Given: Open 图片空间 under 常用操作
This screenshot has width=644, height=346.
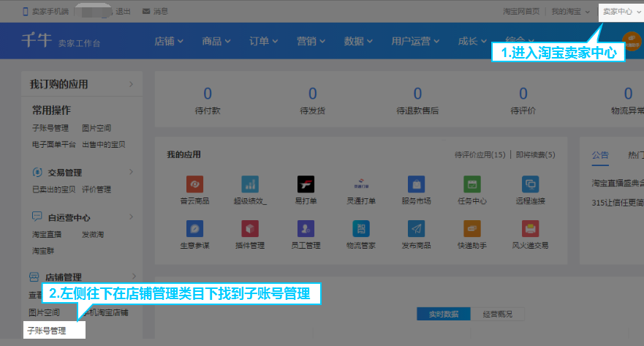Looking at the screenshot, I should [96, 128].
